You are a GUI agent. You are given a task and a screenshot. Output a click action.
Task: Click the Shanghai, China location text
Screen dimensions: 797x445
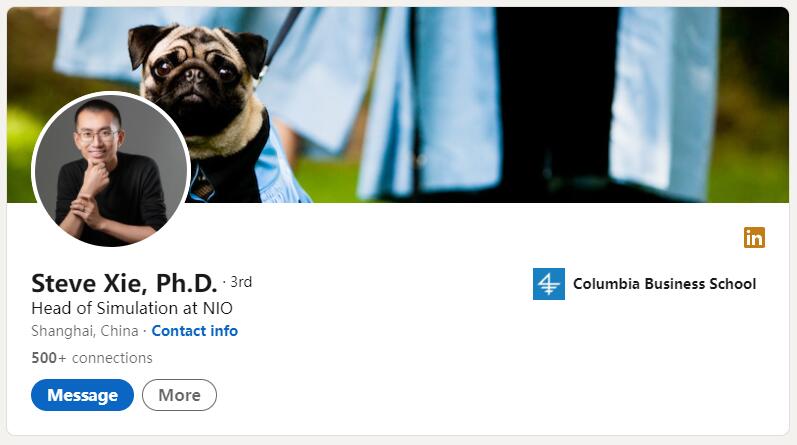85,331
